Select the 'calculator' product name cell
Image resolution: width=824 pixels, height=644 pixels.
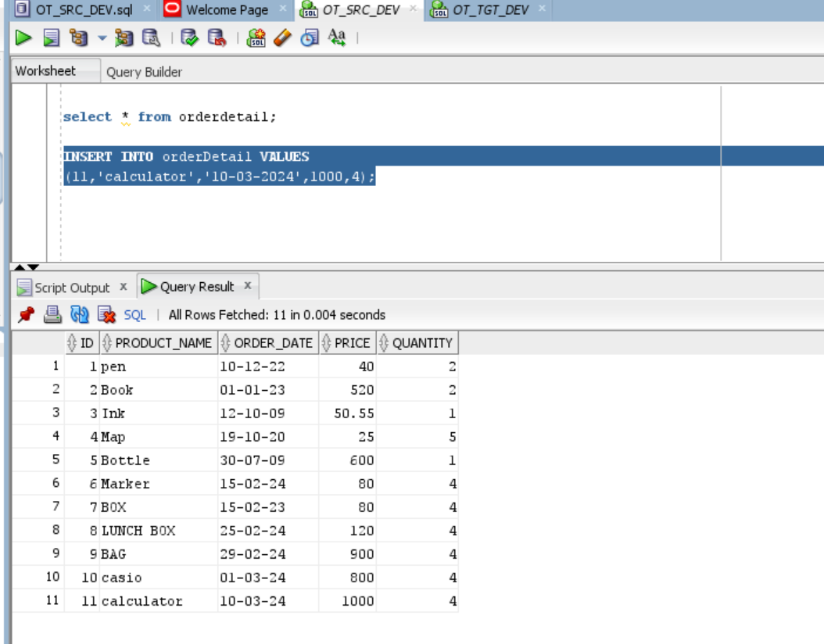tap(159, 600)
